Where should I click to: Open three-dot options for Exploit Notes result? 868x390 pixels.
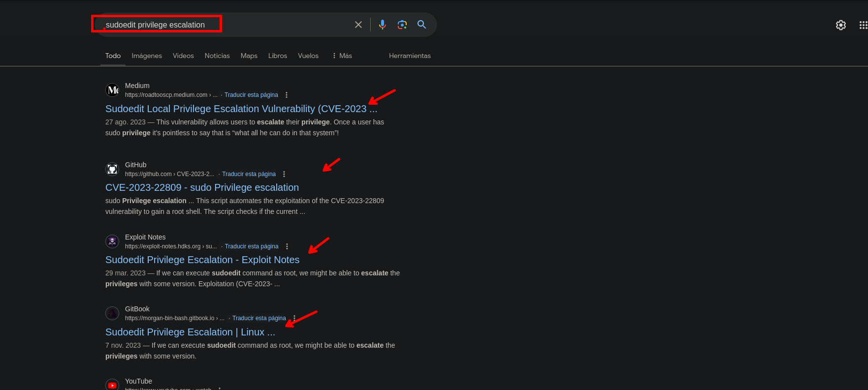287,246
